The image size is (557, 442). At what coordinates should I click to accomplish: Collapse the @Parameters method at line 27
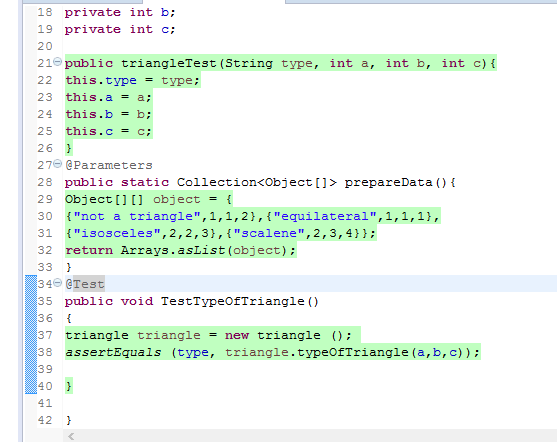pos(58,163)
